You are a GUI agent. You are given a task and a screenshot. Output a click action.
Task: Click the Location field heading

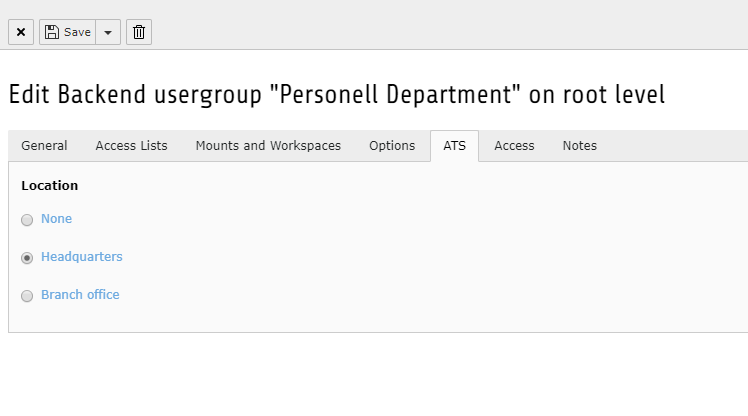pos(49,185)
